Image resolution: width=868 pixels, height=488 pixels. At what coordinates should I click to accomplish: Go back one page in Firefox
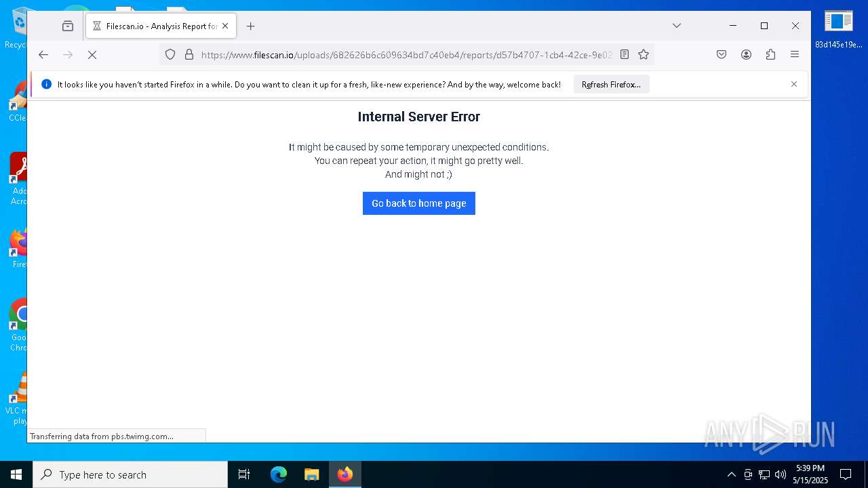point(43,55)
